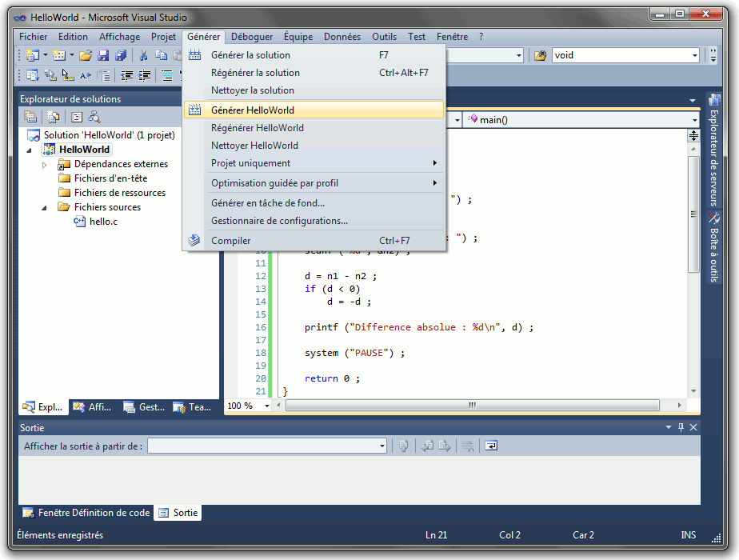Click the Properties icon in Explorateur de solutions
Viewport: 739px width, 560px height.
pos(30,117)
